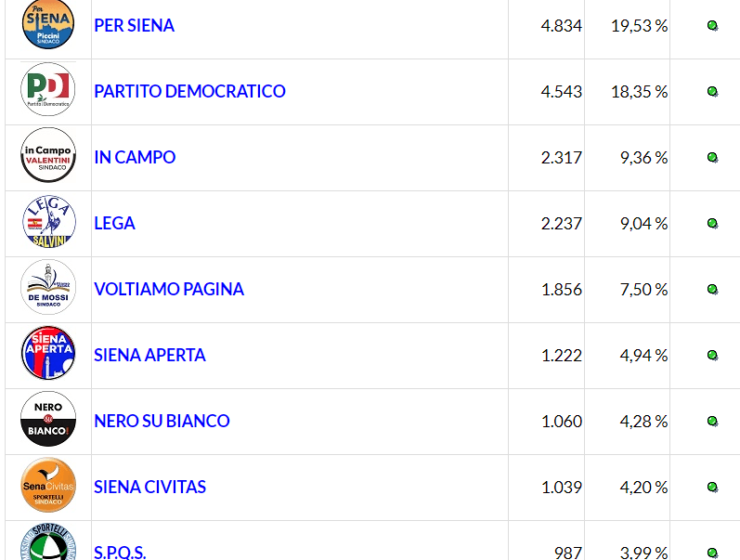This screenshot has height=560, width=740.
Task: Click the green detail icon in PARTITO DEMOCRATICO row
Action: [x=712, y=92]
